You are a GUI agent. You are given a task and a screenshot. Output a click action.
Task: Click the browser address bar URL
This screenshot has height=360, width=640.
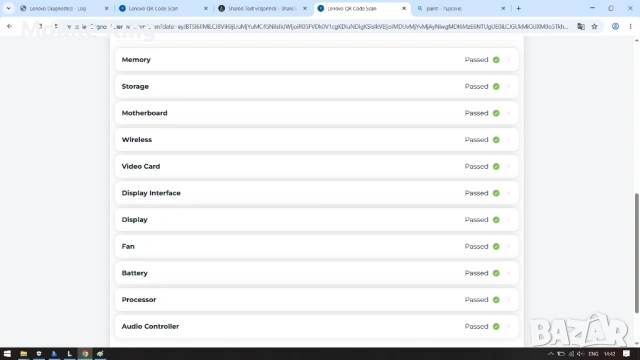(318, 27)
